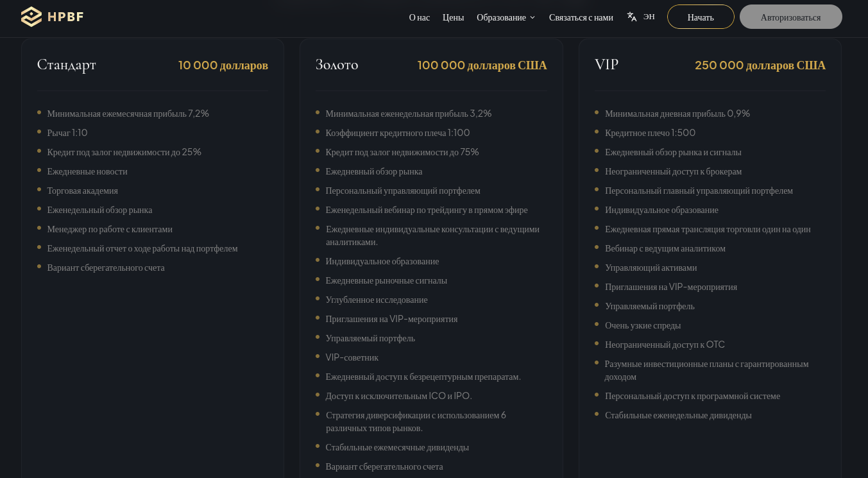Image resolution: width=868 pixels, height=478 pixels.
Task: Click the Торговая академия list item
Action: coord(82,191)
